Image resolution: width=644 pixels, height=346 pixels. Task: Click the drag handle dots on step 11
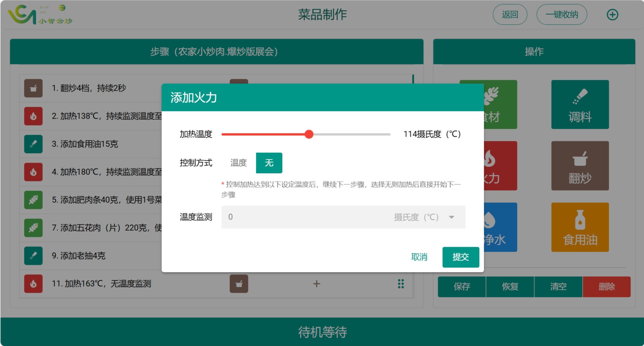pos(401,284)
